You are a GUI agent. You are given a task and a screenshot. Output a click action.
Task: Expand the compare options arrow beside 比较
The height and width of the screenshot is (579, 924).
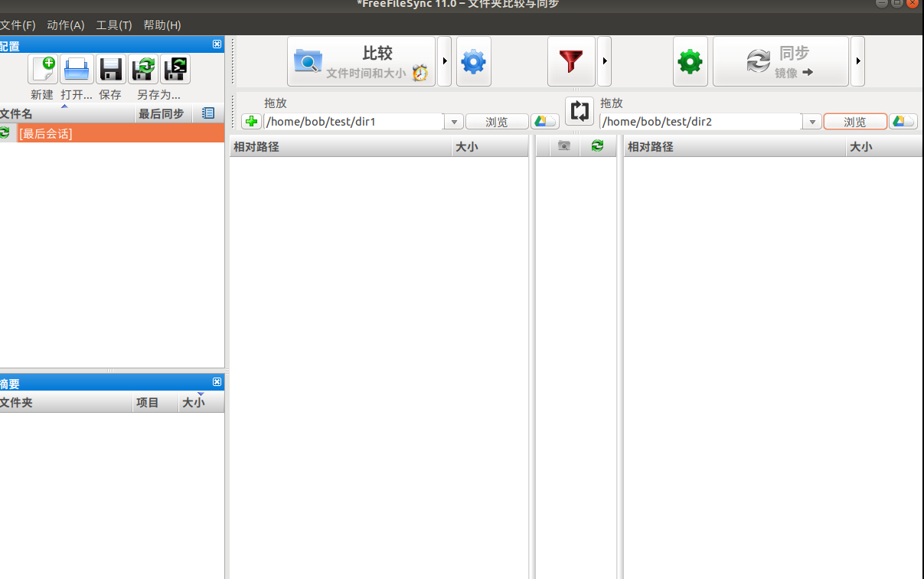click(x=444, y=61)
